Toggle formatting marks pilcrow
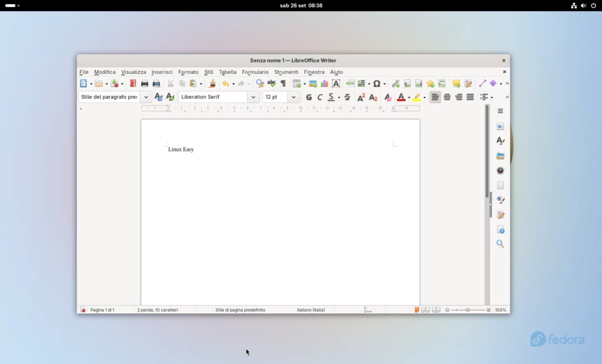This screenshot has width=602, height=364. [283, 83]
